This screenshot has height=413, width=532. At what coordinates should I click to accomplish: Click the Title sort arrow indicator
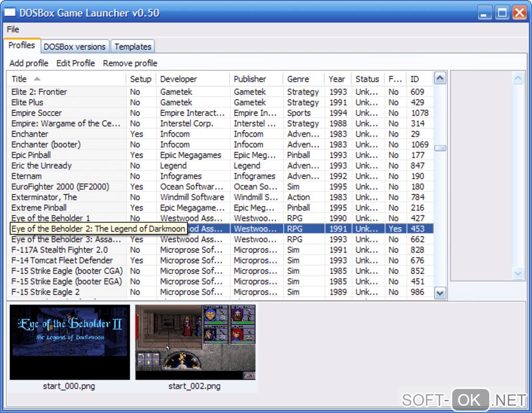click(37, 79)
